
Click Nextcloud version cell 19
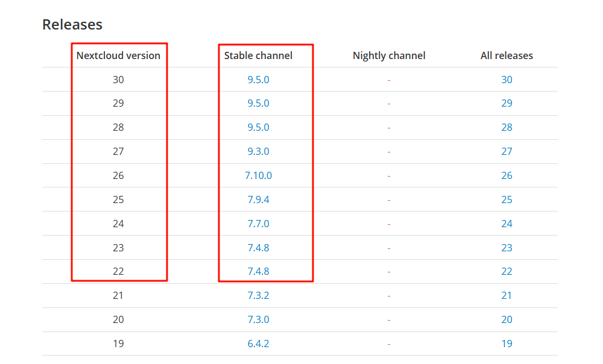click(x=118, y=344)
